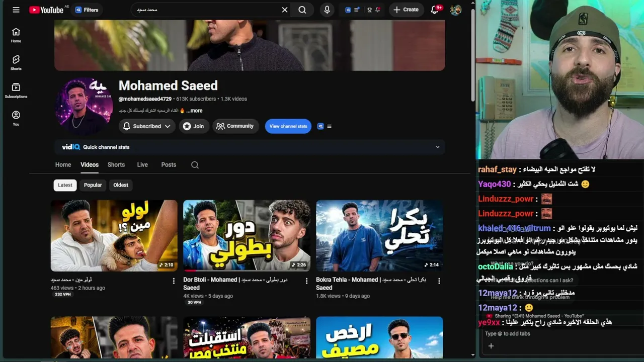Search within the channel via magnifier
Screen dimensions: 644x362
pyautogui.click(x=195, y=165)
